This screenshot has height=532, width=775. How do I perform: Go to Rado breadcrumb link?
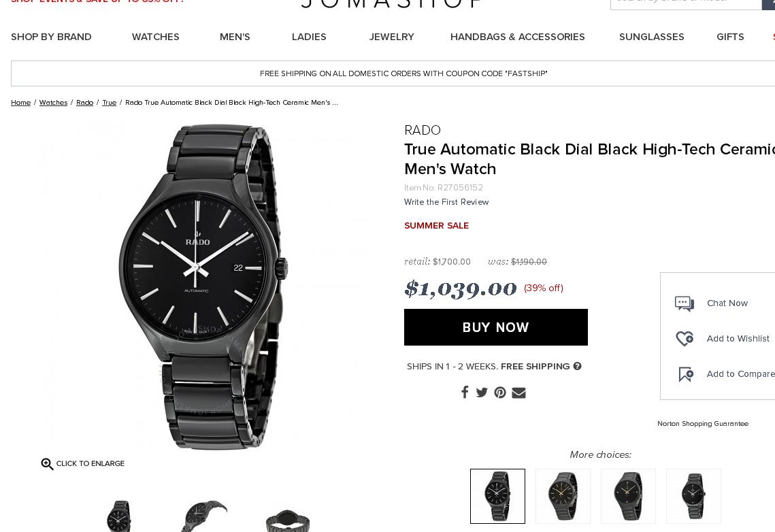84,102
